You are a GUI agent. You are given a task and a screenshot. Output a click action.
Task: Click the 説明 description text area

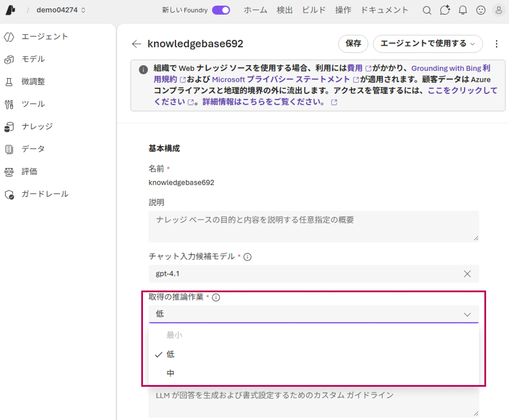(314, 226)
